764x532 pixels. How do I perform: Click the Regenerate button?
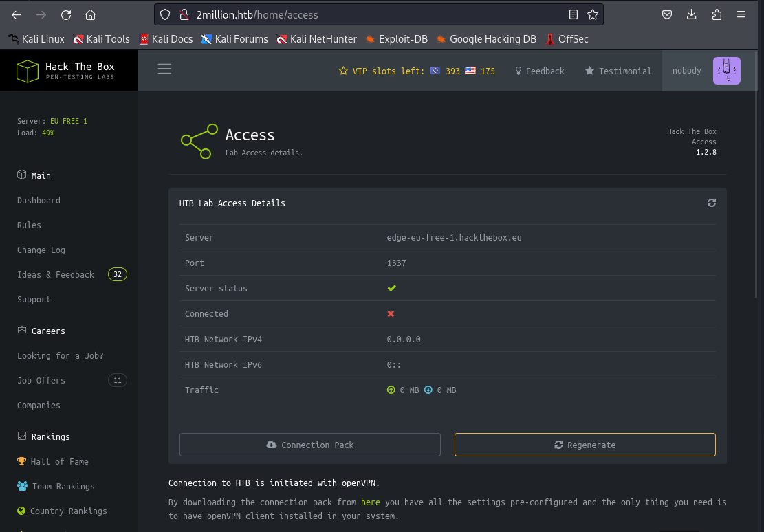pyautogui.click(x=585, y=445)
